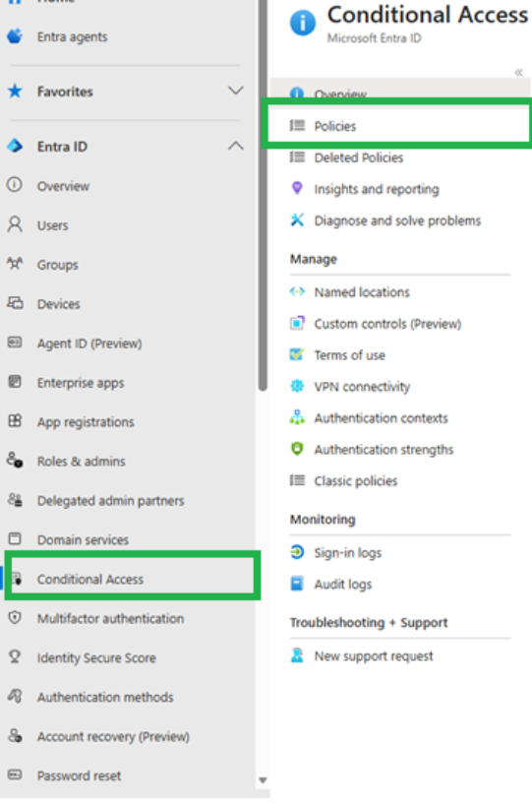Collapse the Conditional Access menu pane
This screenshot has height=810, width=532.
pyautogui.click(x=518, y=73)
